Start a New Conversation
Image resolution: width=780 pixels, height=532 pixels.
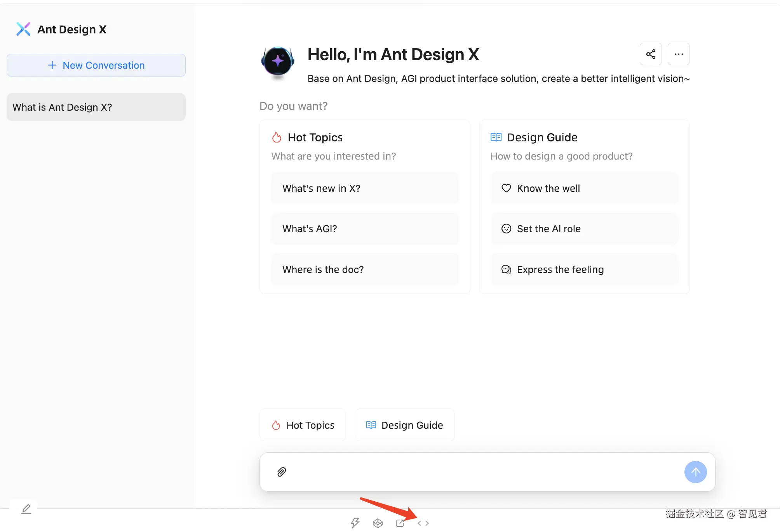96,65
